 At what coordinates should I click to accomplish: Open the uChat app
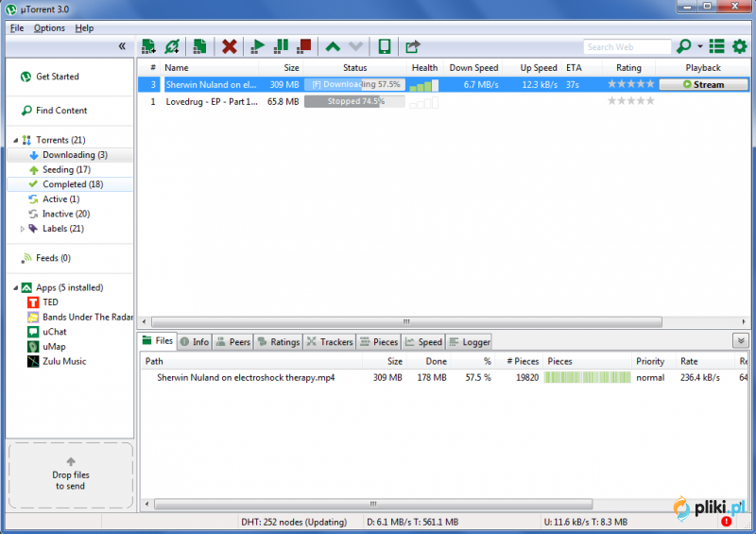[x=55, y=332]
